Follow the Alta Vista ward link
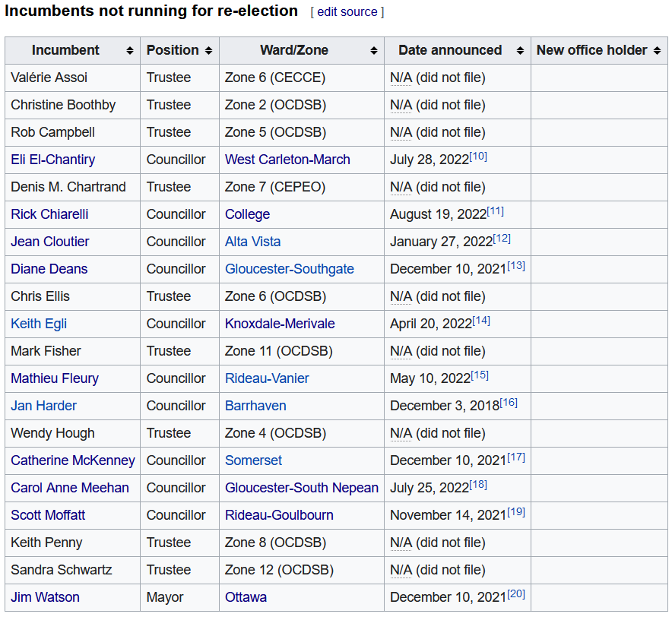Image resolution: width=672 pixels, height=617 pixels. (x=253, y=242)
